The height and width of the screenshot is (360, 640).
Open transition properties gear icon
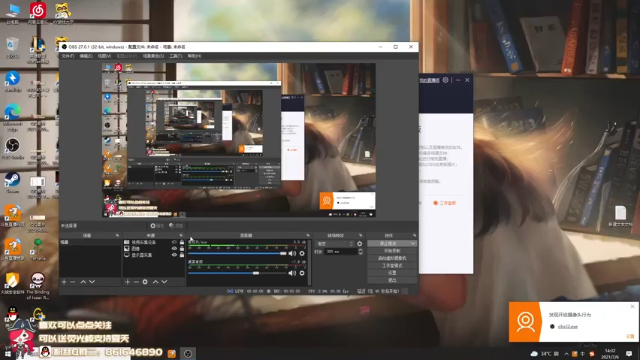tap(360, 244)
